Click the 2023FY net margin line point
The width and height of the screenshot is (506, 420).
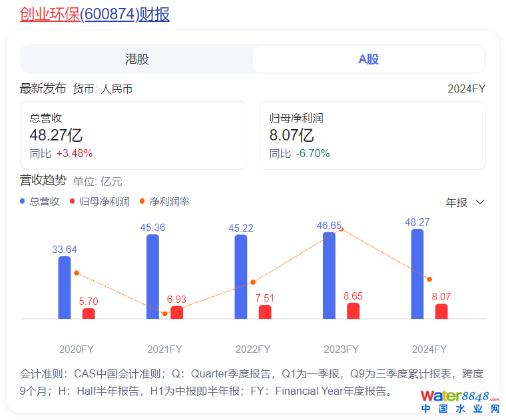(x=342, y=228)
